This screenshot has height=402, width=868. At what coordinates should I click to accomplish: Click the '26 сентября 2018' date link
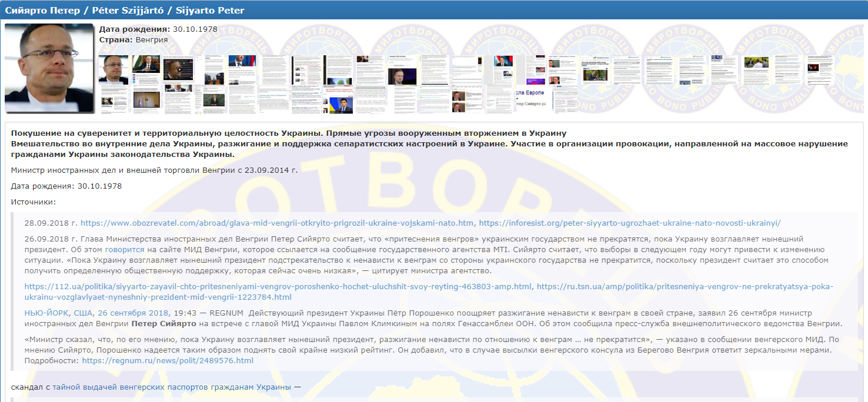coord(133,313)
